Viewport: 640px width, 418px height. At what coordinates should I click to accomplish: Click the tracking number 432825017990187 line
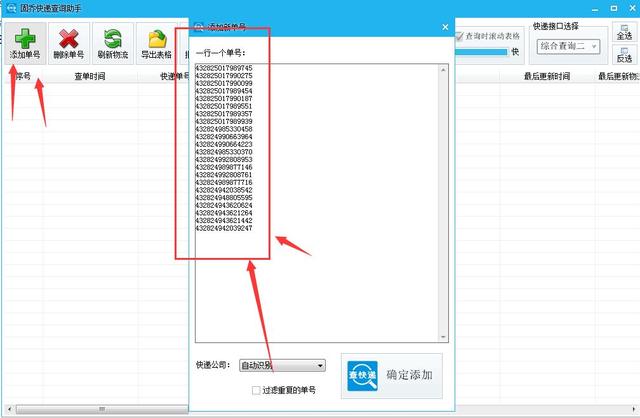224,98
